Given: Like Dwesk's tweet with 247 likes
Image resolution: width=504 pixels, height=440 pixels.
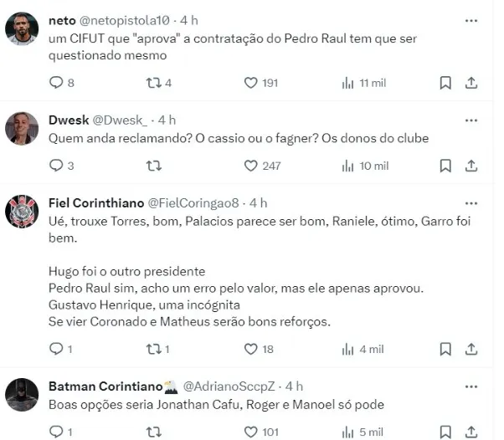Looking at the screenshot, I should [x=250, y=166].
